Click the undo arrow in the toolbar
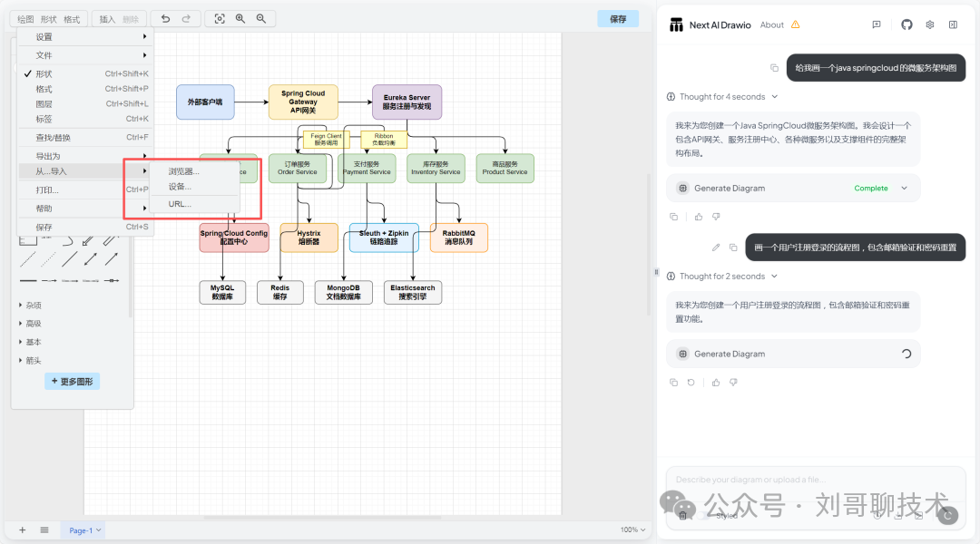The height and width of the screenshot is (544, 980). click(x=165, y=19)
